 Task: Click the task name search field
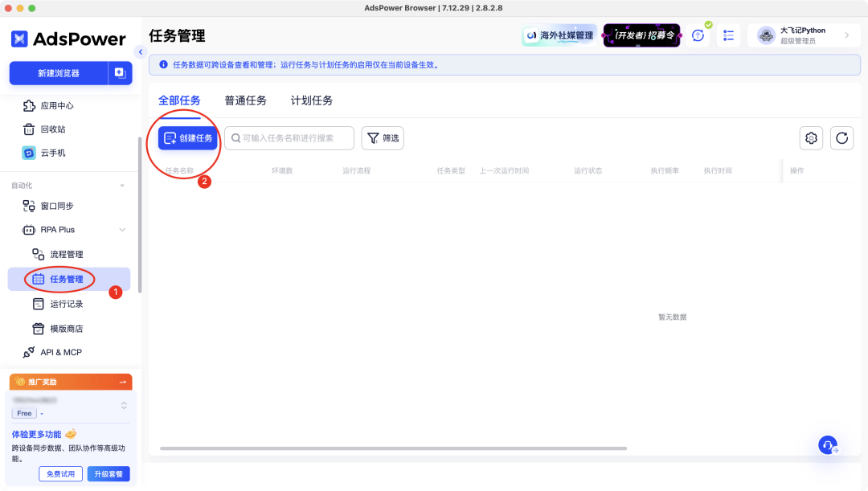[x=289, y=137]
